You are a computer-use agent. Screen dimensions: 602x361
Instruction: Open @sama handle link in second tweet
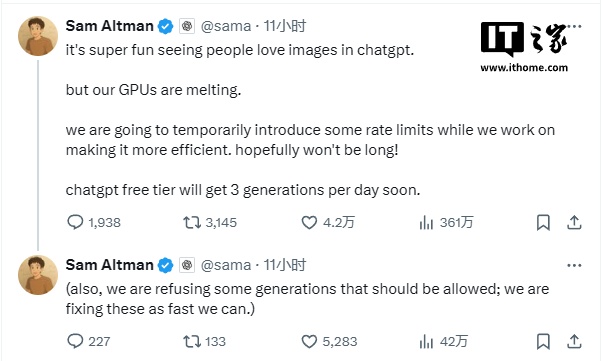226,265
